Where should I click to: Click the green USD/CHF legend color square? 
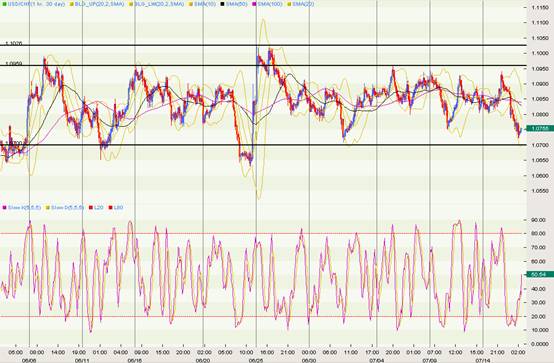pos(4,4)
